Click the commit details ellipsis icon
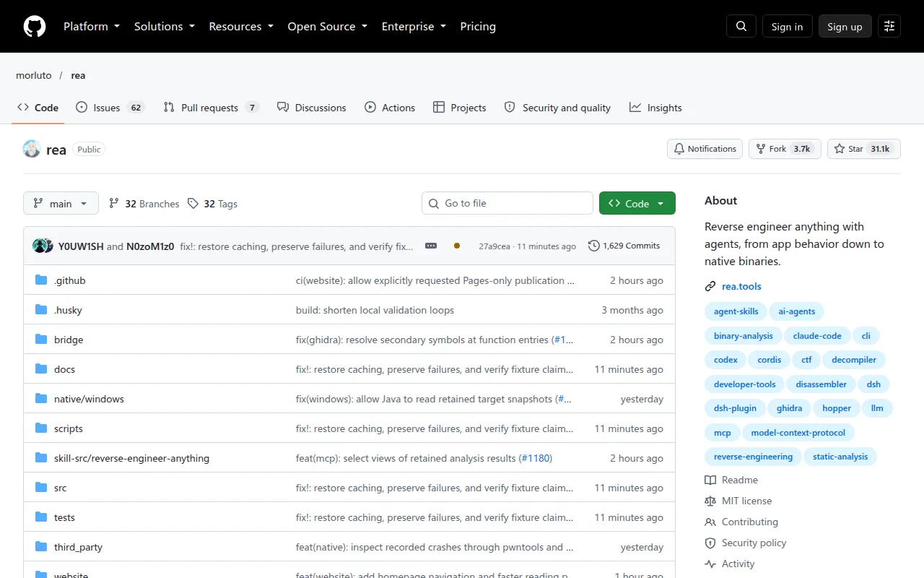924x578 pixels. click(431, 246)
